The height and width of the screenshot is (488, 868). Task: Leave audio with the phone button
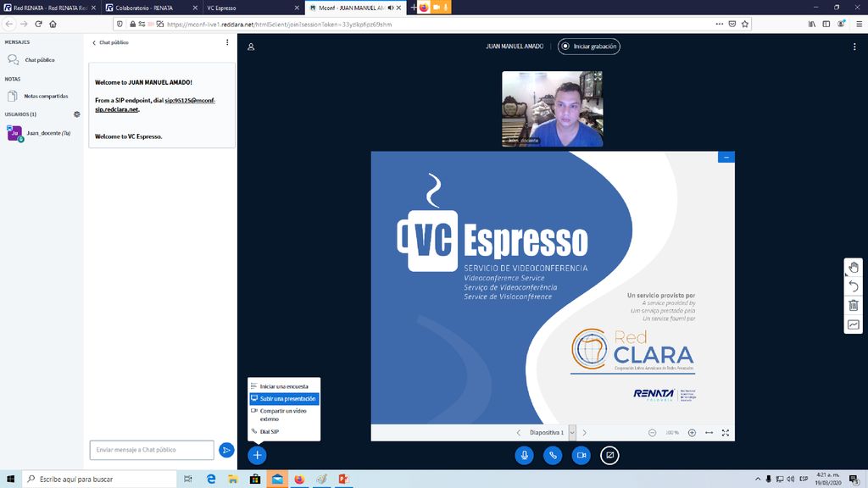point(553,455)
